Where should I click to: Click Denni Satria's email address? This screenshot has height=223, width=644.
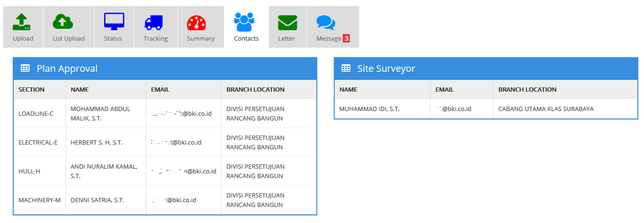coord(173,200)
